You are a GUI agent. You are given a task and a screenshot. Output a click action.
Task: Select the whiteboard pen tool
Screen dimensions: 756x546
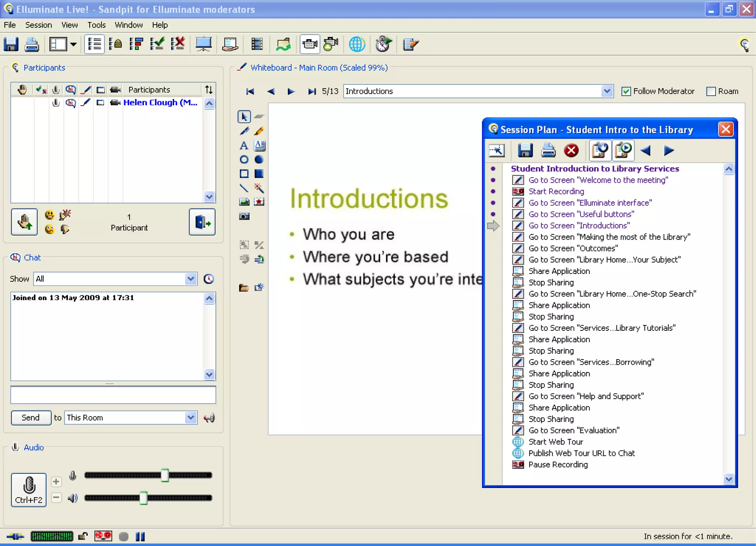[x=244, y=131]
